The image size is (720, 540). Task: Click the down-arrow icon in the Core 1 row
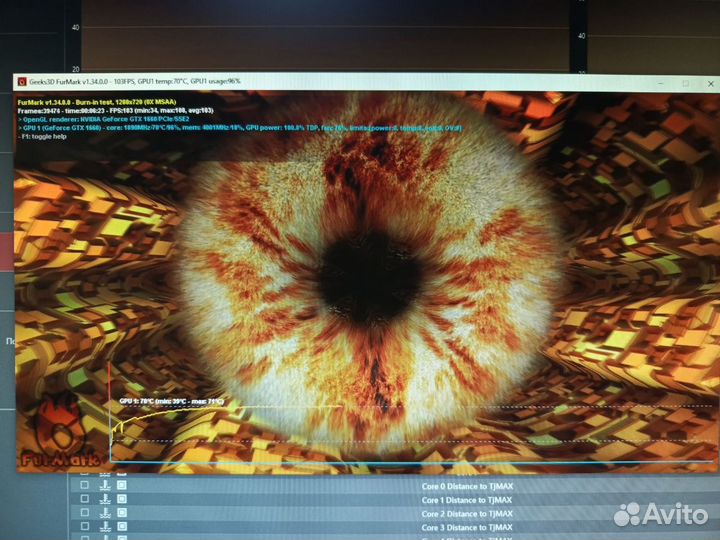click(x=104, y=499)
